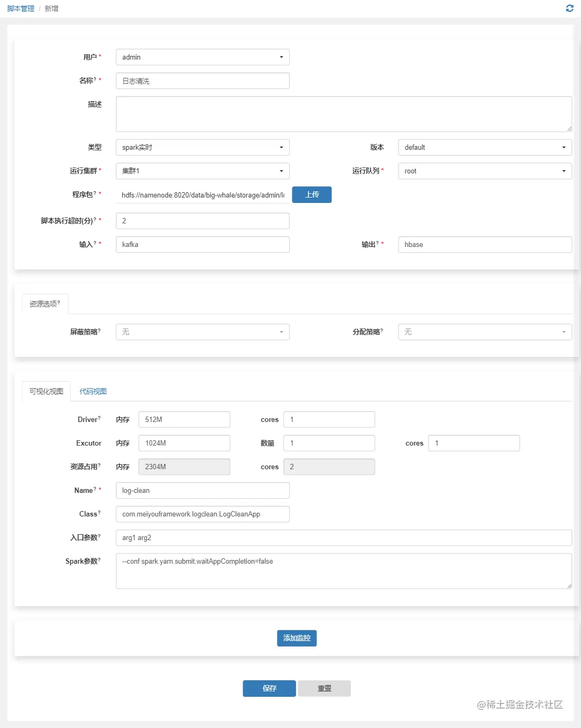Click the help mark next to 名称
Viewport: 581px width, 728px height.
coord(95,79)
